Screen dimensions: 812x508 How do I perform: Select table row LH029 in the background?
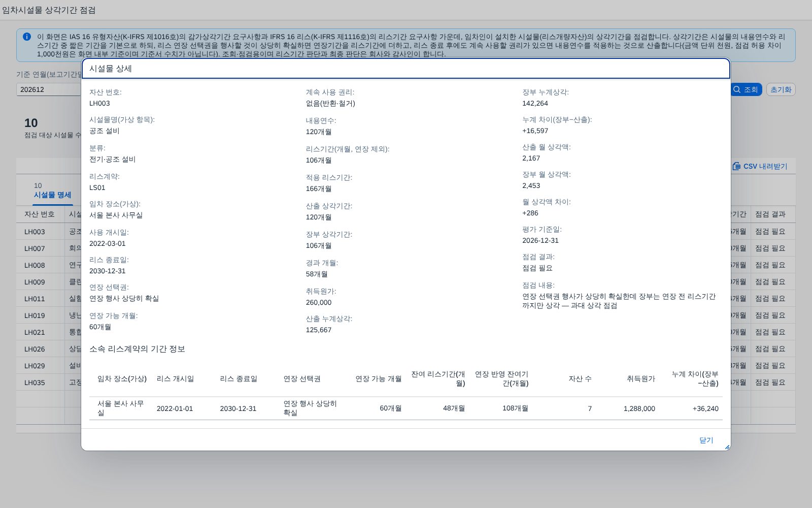pyautogui.click(x=35, y=366)
